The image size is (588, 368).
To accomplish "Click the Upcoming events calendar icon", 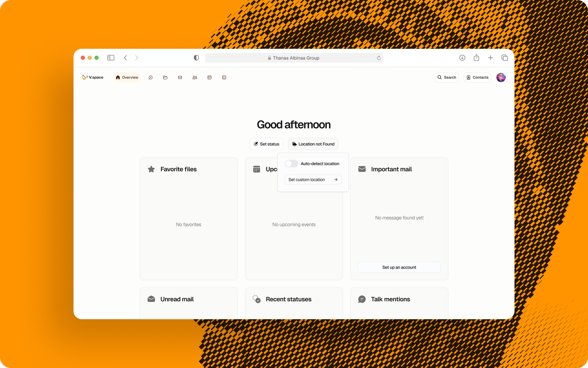I will pyautogui.click(x=257, y=169).
